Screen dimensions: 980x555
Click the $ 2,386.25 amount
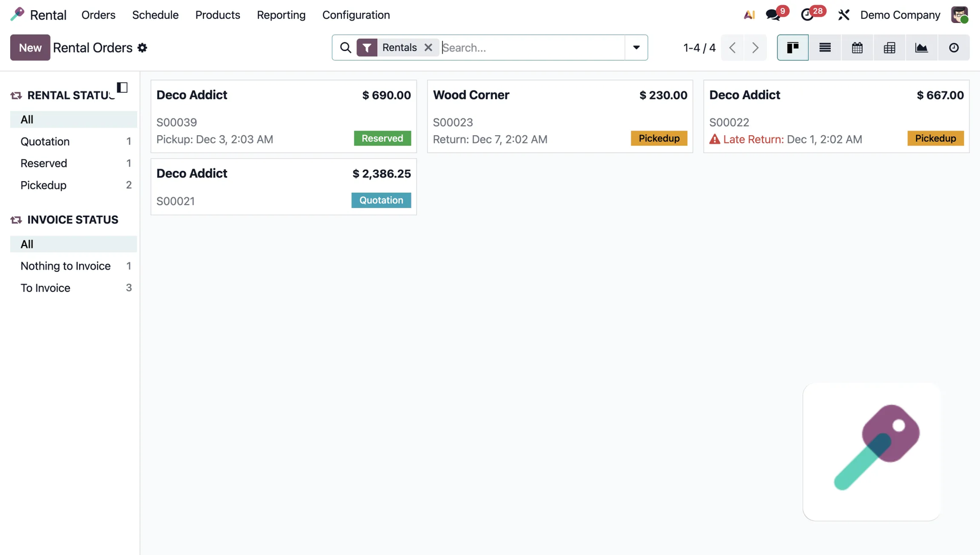[381, 173]
